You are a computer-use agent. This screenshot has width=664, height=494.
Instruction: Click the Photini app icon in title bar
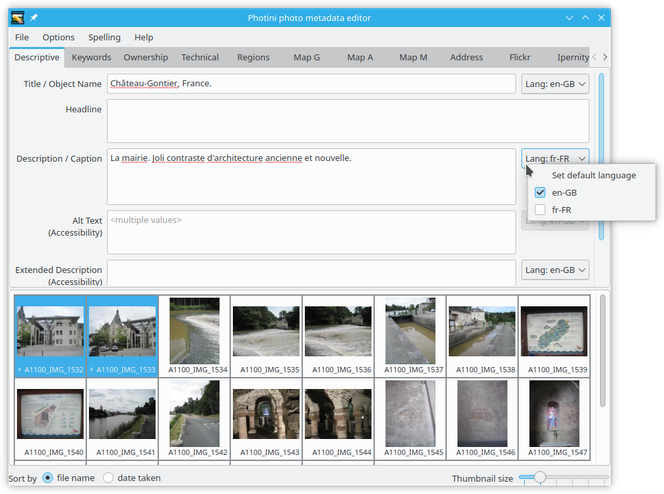click(x=17, y=18)
